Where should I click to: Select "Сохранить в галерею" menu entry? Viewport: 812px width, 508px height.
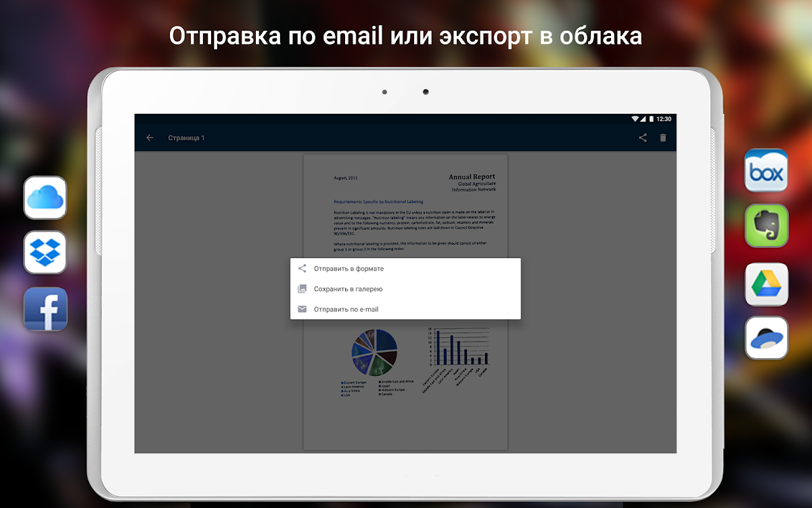coord(348,289)
